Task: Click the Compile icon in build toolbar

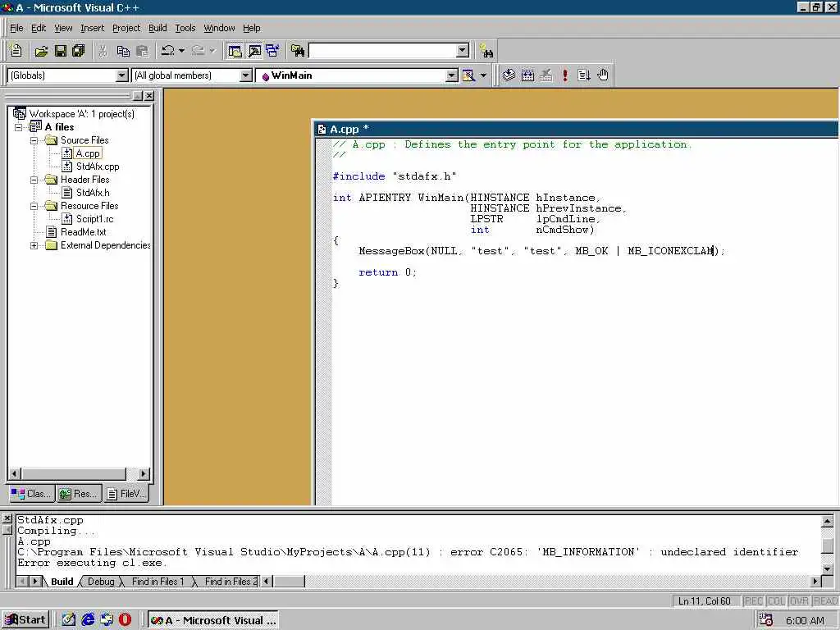Action: click(509, 75)
